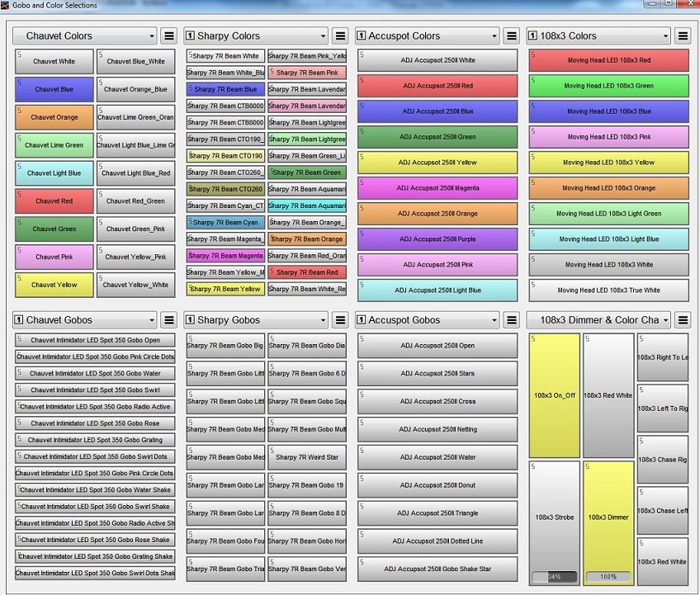Select Sharpy 7R Beam Gobo 19

[307, 485]
